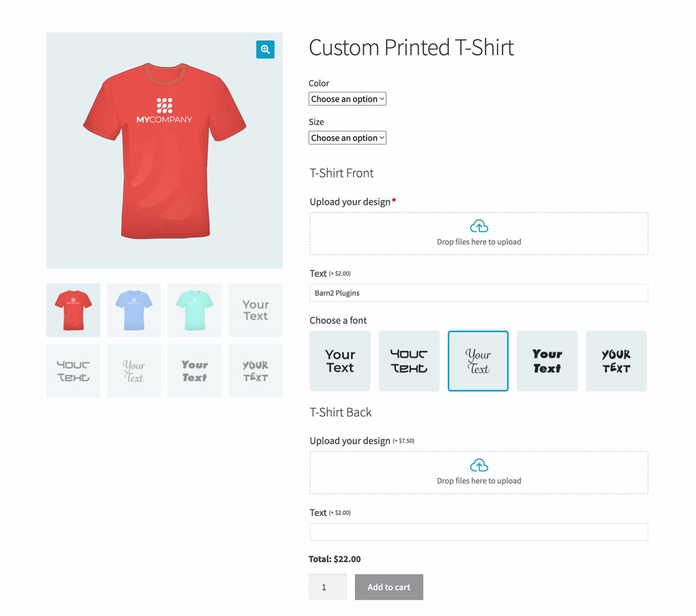Viewport: 696px width, 616px height.
Task: Select the futuristic 'Your Text' font style
Action: tap(409, 361)
